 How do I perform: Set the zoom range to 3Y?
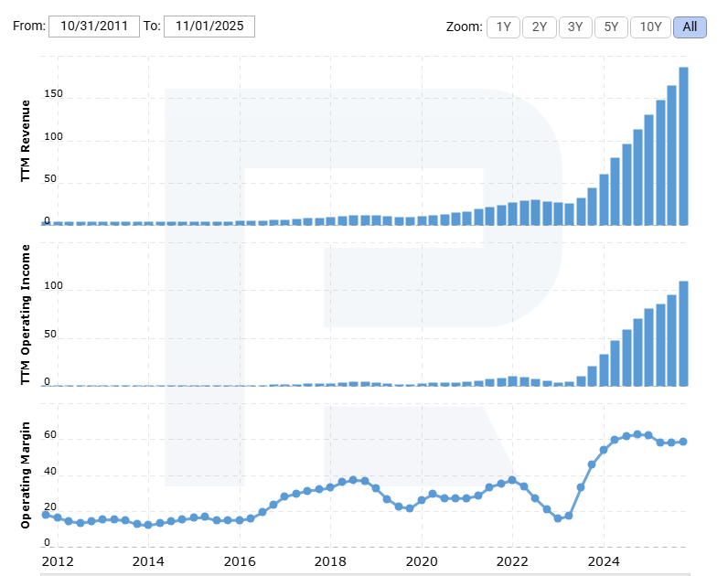pyautogui.click(x=575, y=27)
